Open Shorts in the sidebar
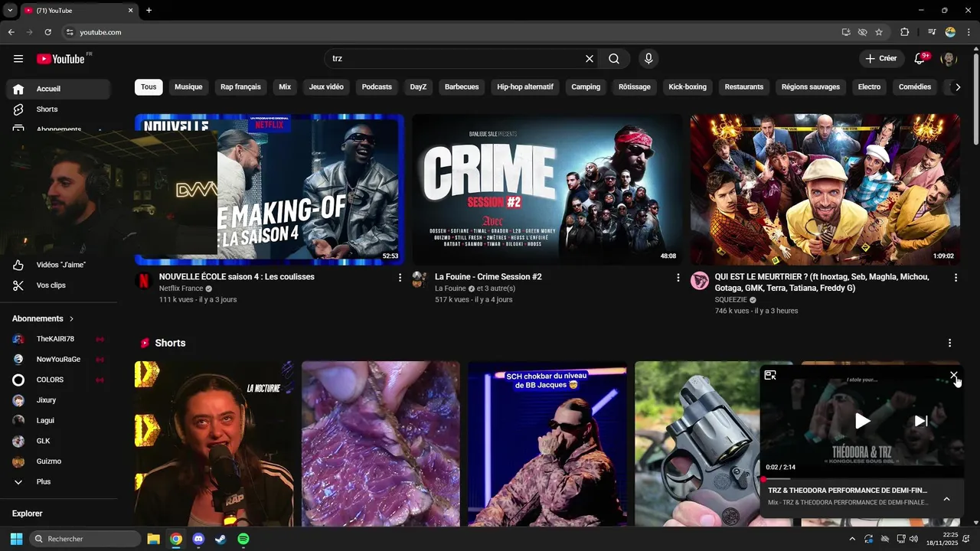980x551 pixels. click(x=58, y=109)
